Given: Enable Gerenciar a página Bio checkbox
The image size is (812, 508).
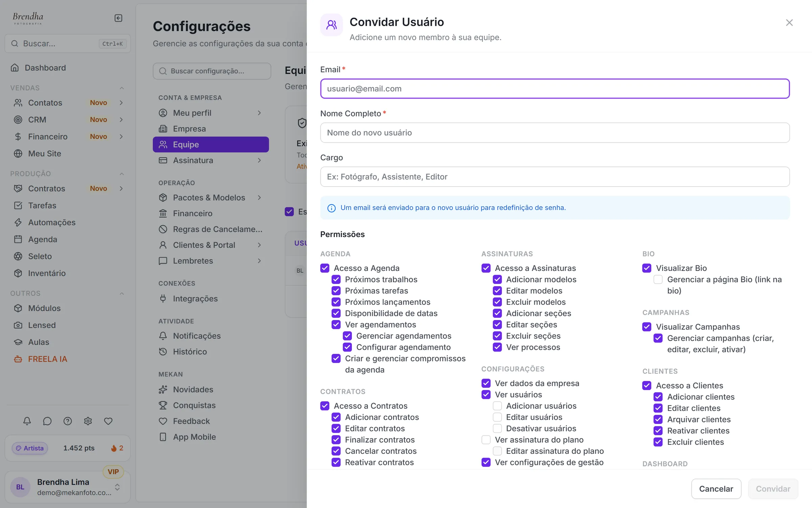Looking at the screenshot, I should (658, 279).
